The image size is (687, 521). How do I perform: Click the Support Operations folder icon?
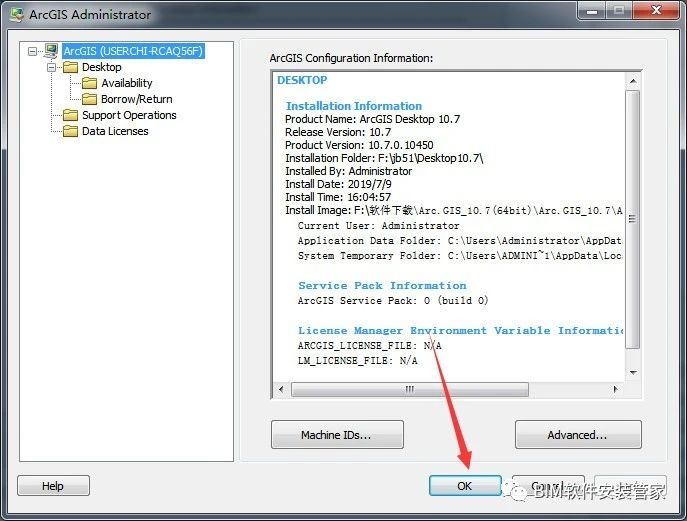[x=70, y=115]
